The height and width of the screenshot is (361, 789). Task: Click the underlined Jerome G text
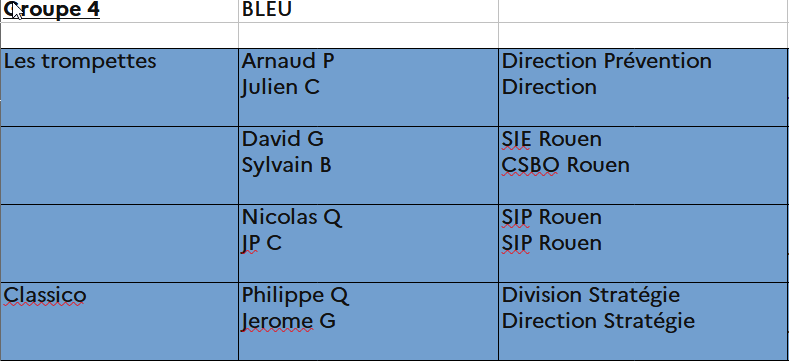[289, 322]
